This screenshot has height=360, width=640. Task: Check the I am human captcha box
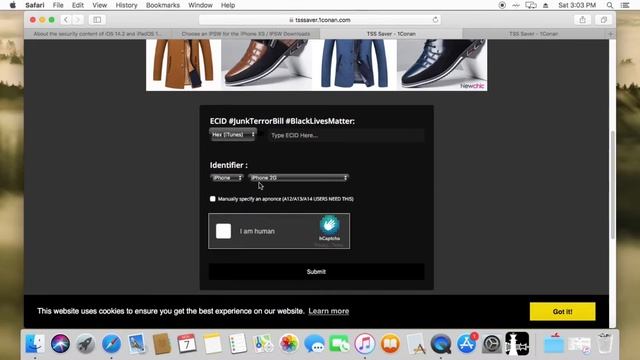tap(223, 231)
